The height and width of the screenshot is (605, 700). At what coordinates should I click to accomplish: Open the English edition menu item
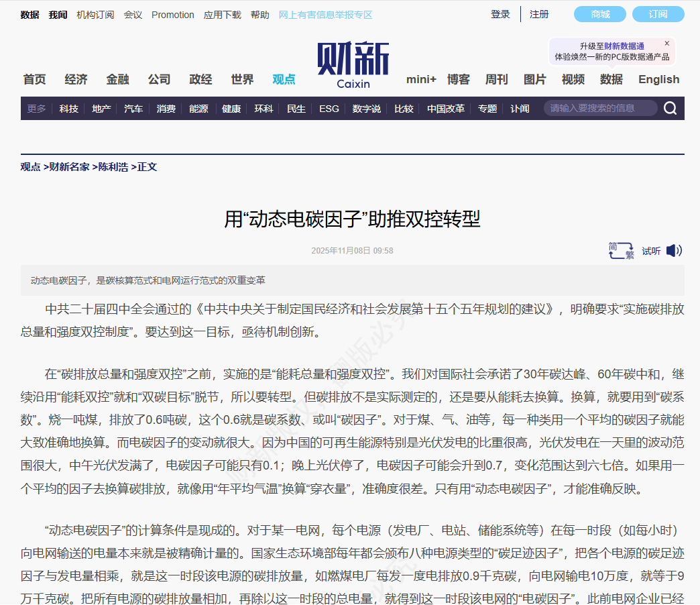(x=658, y=78)
